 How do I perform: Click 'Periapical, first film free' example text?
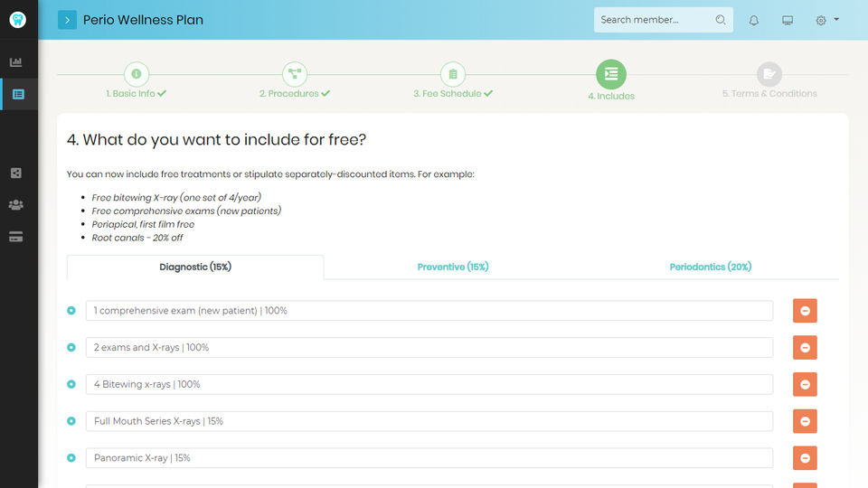pyautogui.click(x=143, y=224)
